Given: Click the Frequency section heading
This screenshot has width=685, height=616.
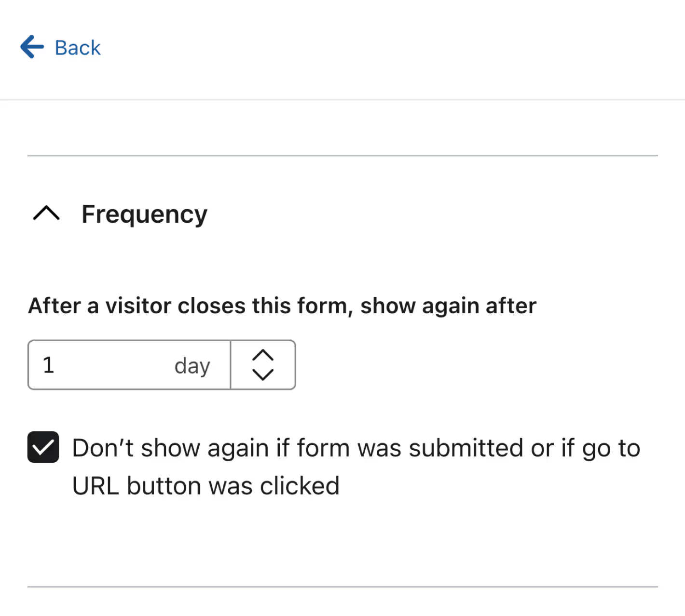Looking at the screenshot, I should 144,214.
